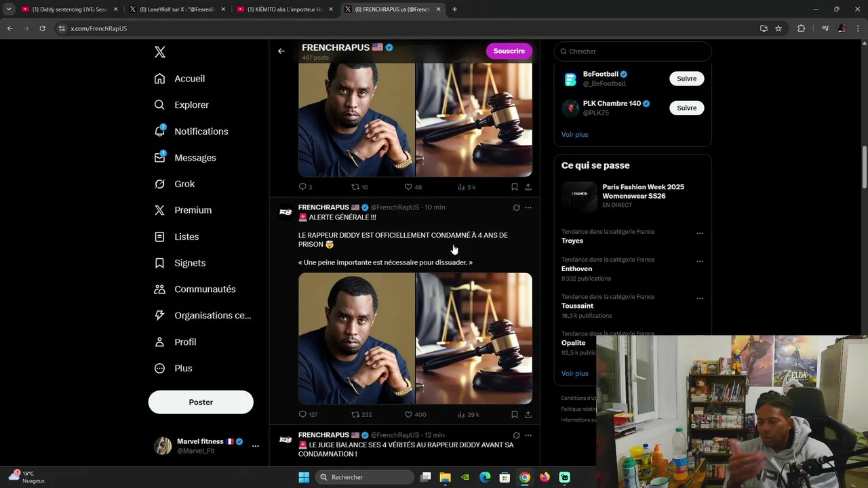View stats of post with 29 k views
Image resolution: width=868 pixels, height=488 pixels.
point(469,414)
